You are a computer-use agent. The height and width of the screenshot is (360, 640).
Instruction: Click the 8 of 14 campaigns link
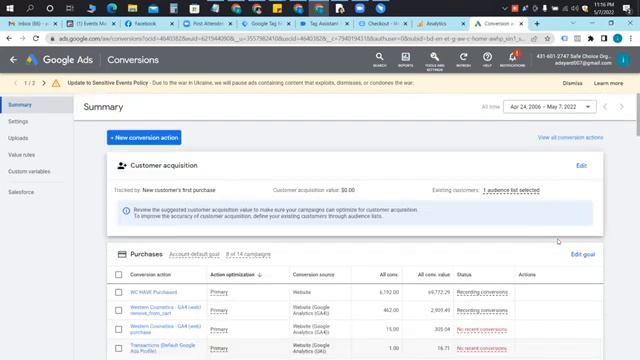coord(248,254)
